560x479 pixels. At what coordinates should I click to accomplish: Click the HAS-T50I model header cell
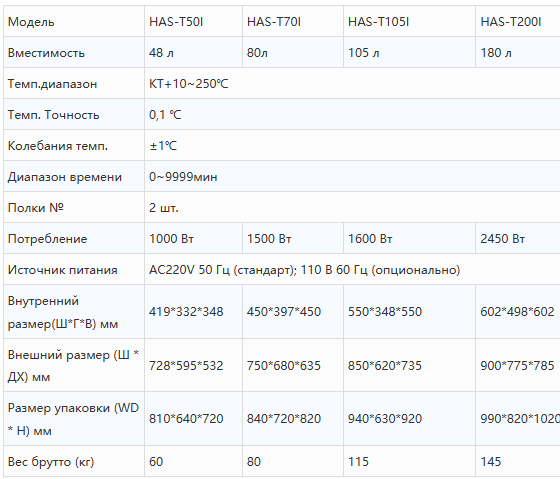pos(193,21)
